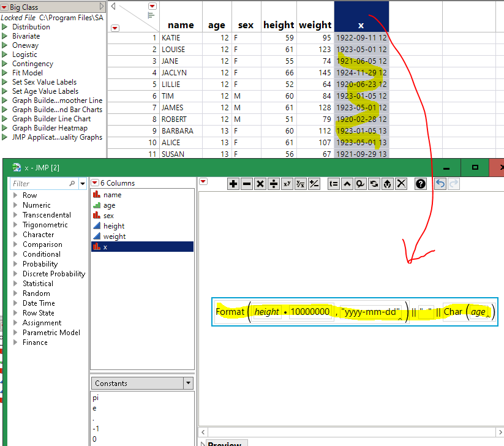The width and height of the screenshot is (504, 446).
Task: Run the Distribution script green triangle
Action: click(x=5, y=27)
